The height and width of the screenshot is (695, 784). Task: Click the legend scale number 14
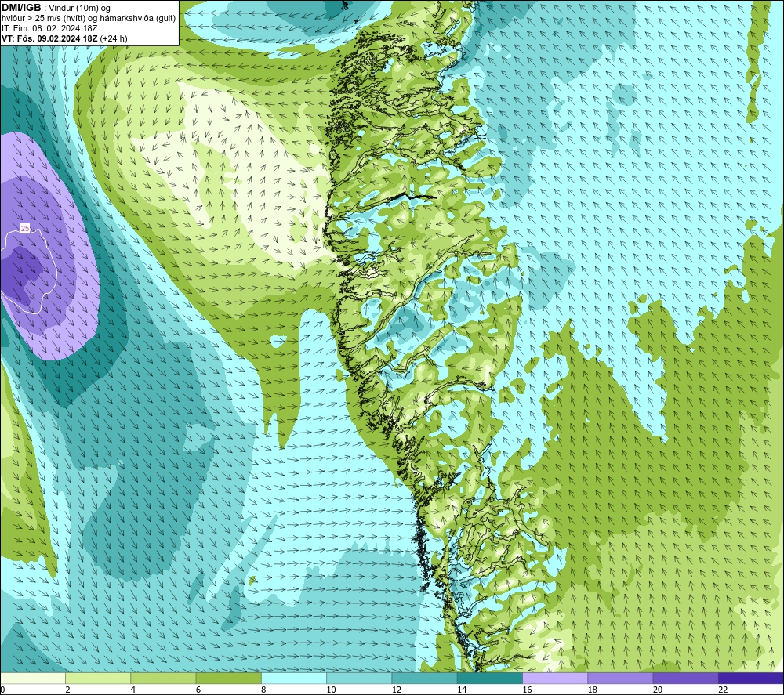click(462, 690)
